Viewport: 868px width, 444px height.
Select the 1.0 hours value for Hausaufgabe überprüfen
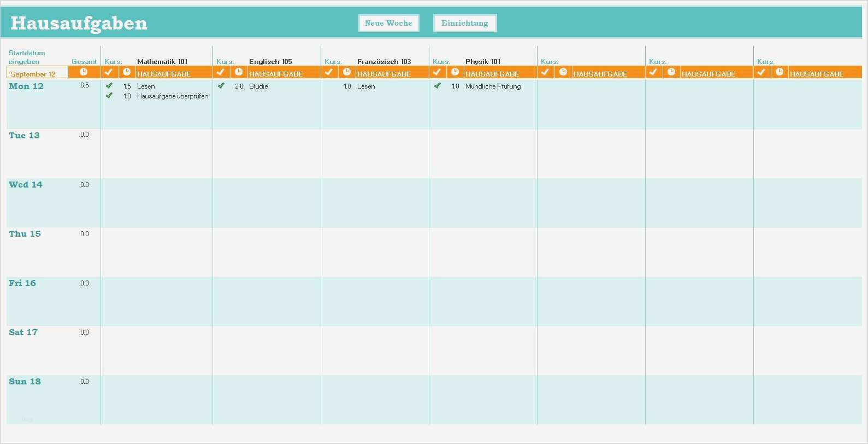pyautogui.click(x=127, y=96)
